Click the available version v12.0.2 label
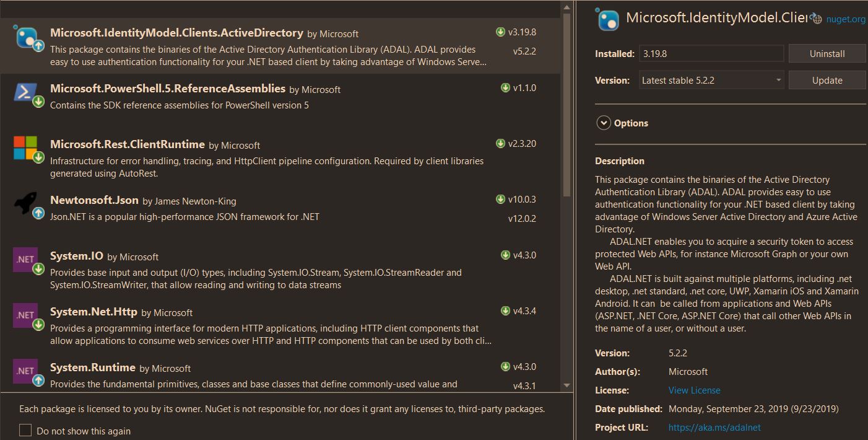The height and width of the screenshot is (440, 868). pos(522,219)
